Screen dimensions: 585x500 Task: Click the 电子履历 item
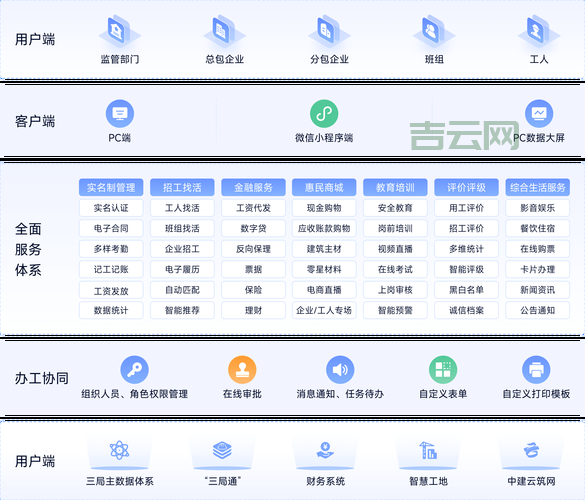pyautogui.click(x=182, y=269)
